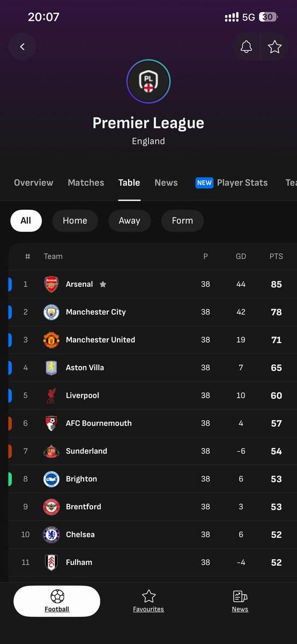The height and width of the screenshot is (644, 297).
Task: Click the Aston Villa crest icon
Action: tap(51, 368)
